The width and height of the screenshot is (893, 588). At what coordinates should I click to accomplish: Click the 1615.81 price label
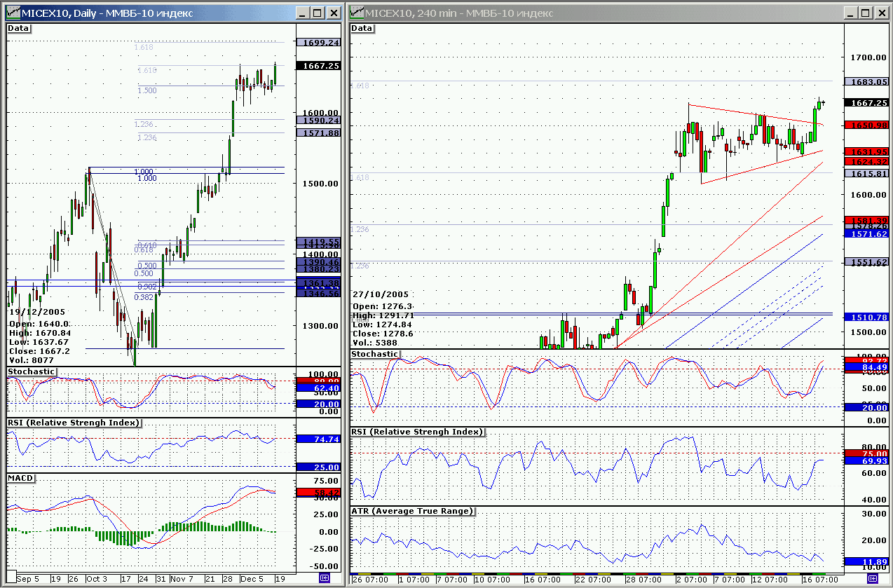pos(867,173)
